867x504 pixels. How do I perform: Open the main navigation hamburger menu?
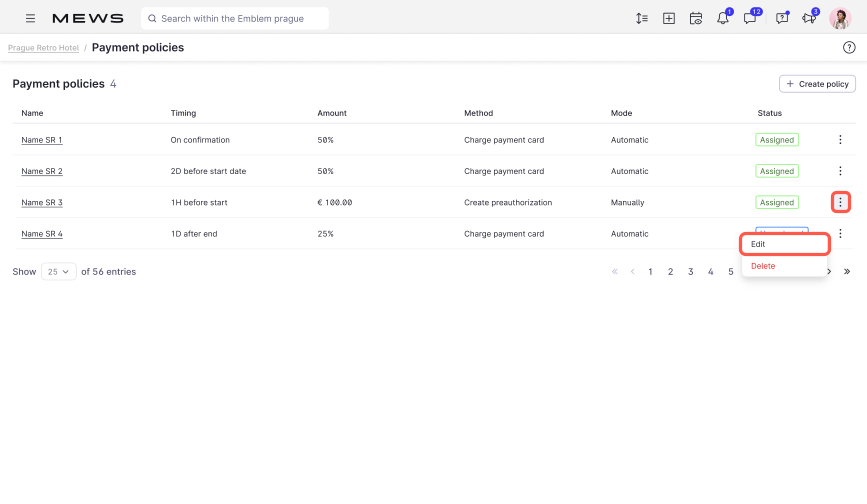[30, 18]
